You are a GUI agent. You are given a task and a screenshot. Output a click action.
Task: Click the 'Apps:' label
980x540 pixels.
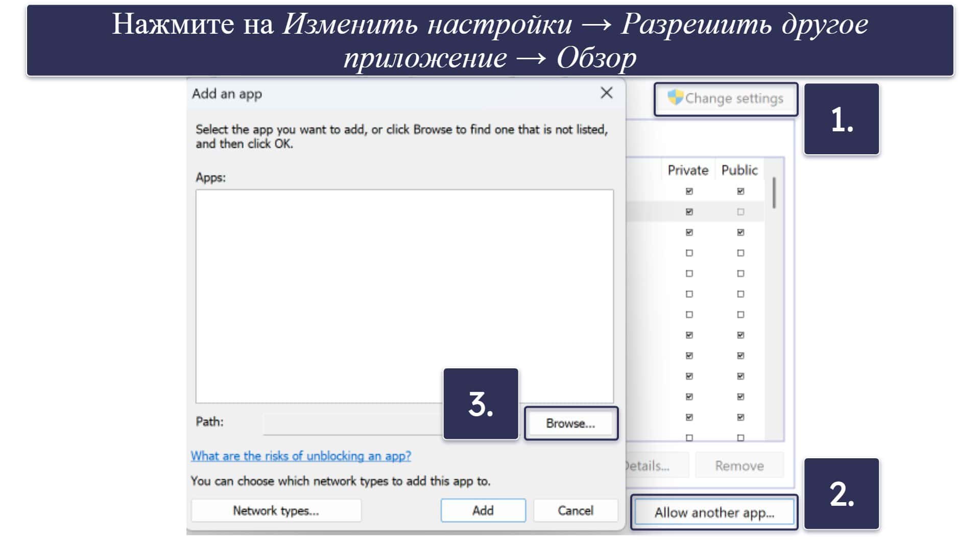pyautogui.click(x=210, y=177)
